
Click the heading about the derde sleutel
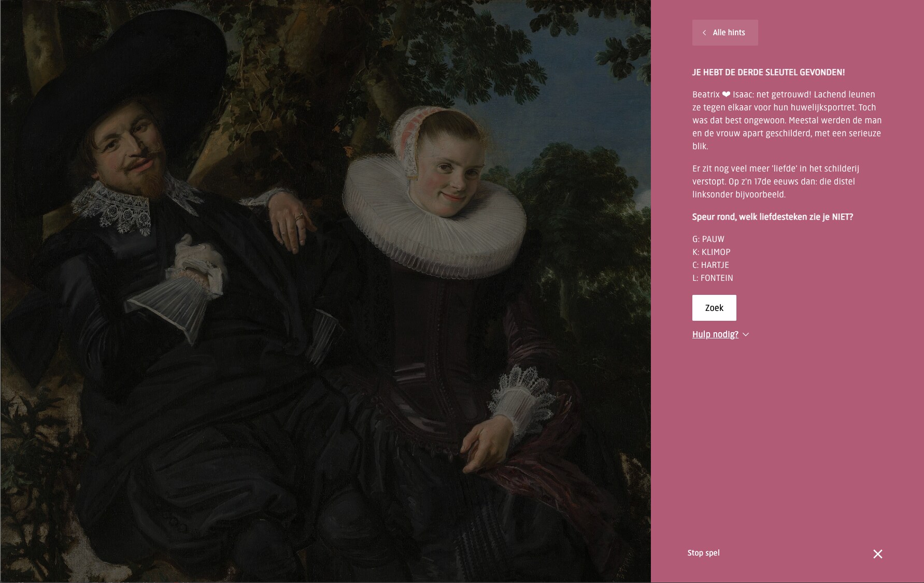pos(769,73)
